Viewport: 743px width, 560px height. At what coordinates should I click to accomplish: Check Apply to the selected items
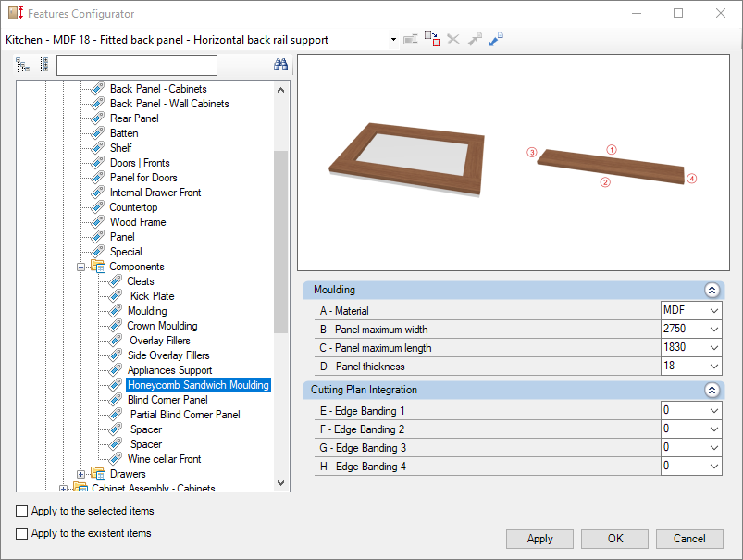(22, 511)
